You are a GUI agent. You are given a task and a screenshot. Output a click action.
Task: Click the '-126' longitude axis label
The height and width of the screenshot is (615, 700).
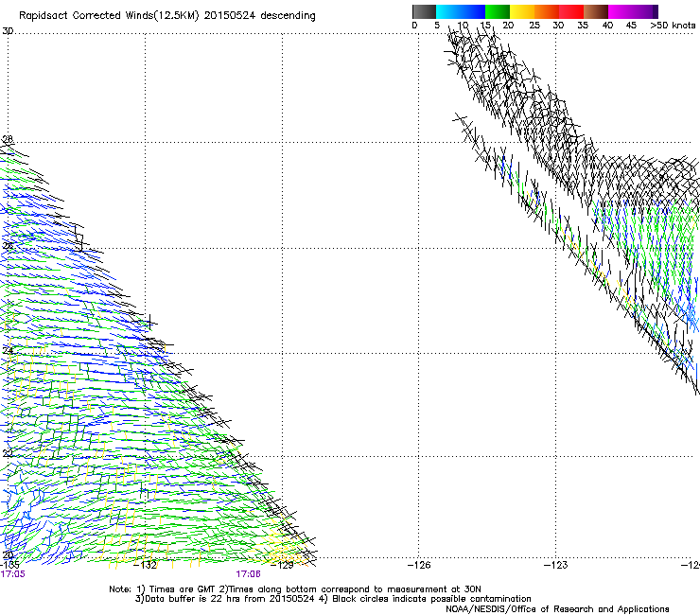coord(419,565)
